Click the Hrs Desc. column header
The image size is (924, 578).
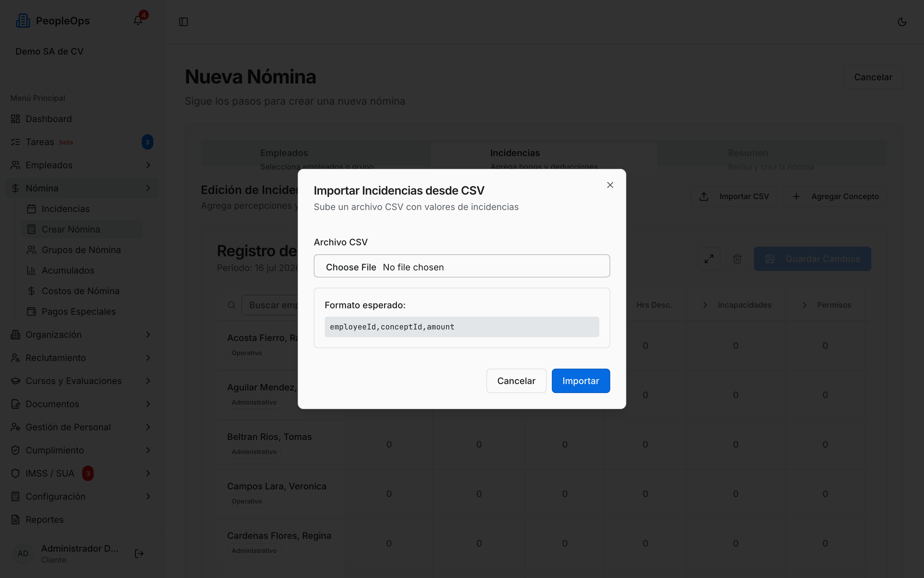pos(654,305)
